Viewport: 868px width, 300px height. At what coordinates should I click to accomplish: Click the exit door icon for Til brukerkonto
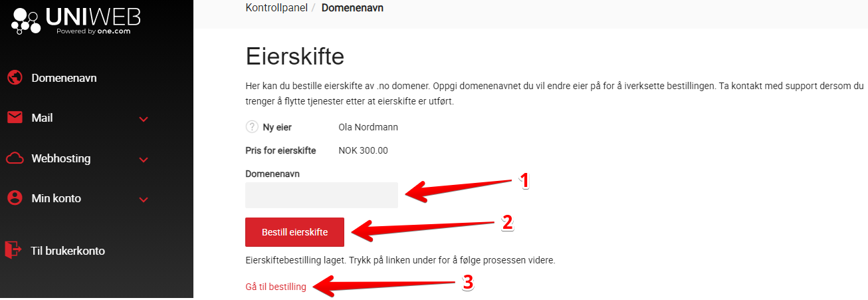(x=13, y=251)
